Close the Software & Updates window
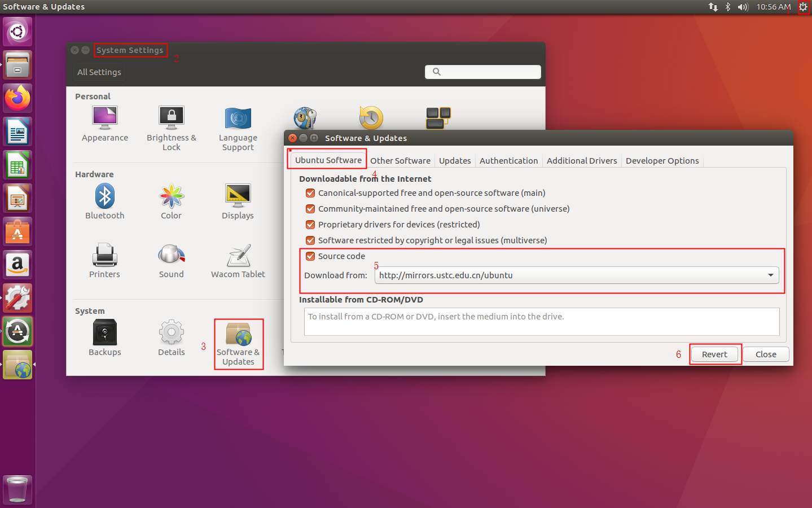 (292, 138)
